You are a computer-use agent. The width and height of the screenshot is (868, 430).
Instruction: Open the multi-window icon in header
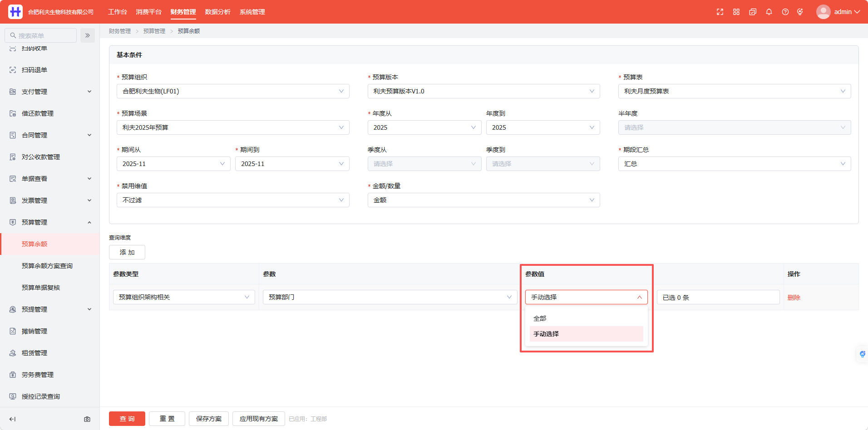coord(753,12)
